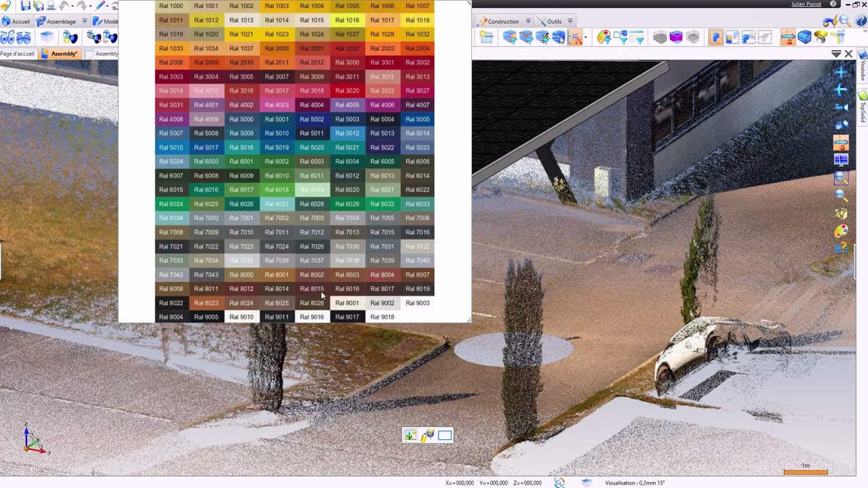This screenshot has height=488, width=868.
Task: Open the stacked layers icon
Action: (x=47, y=37)
